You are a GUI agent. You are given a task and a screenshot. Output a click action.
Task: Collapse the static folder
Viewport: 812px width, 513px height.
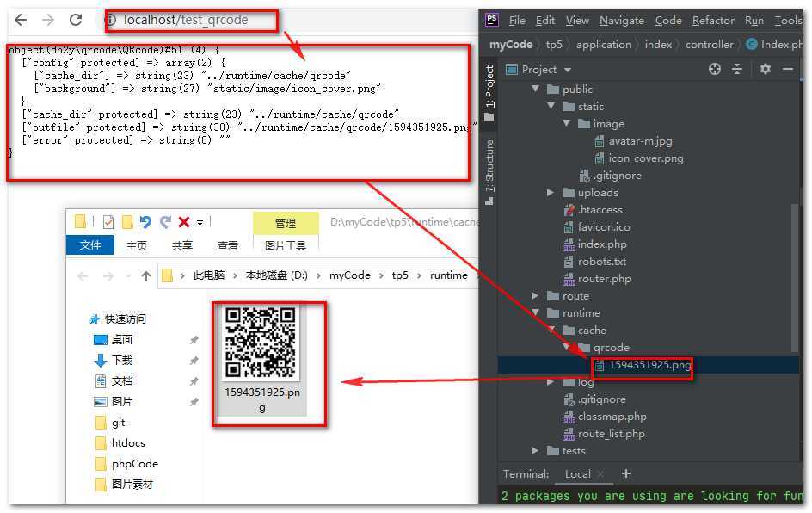[x=551, y=106]
